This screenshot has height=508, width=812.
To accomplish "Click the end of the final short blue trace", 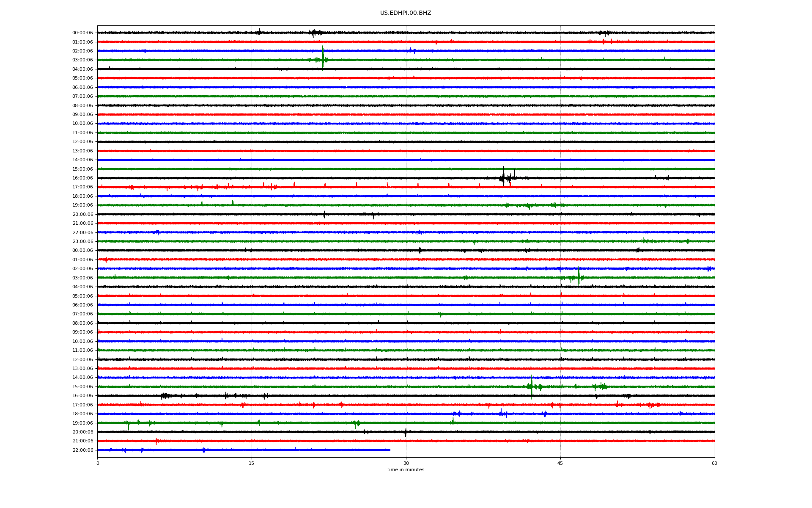I will click(390, 450).
